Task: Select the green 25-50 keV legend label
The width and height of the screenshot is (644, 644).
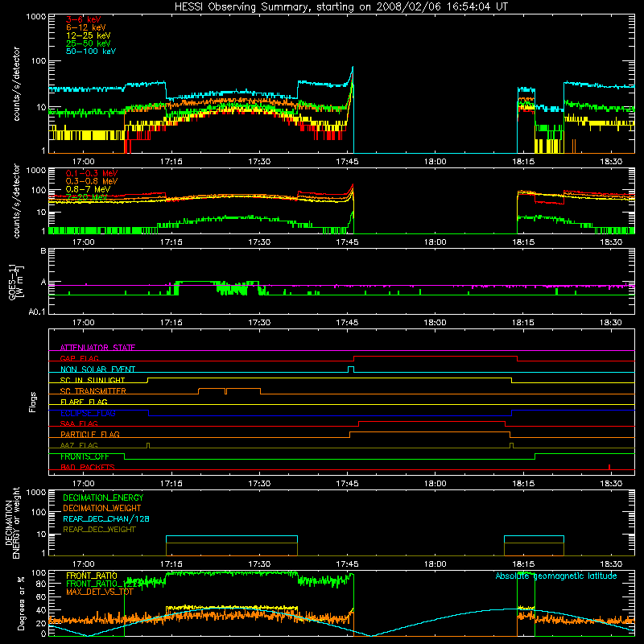Action: coord(89,43)
